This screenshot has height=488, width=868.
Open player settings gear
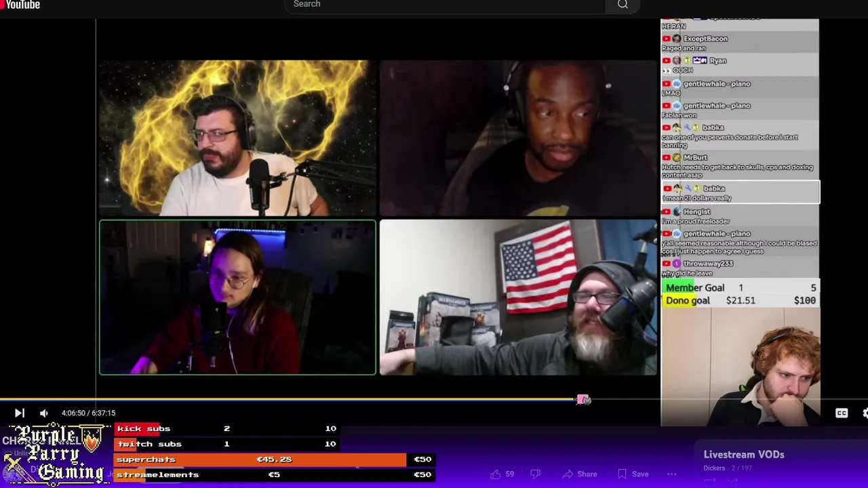pyautogui.click(x=865, y=413)
